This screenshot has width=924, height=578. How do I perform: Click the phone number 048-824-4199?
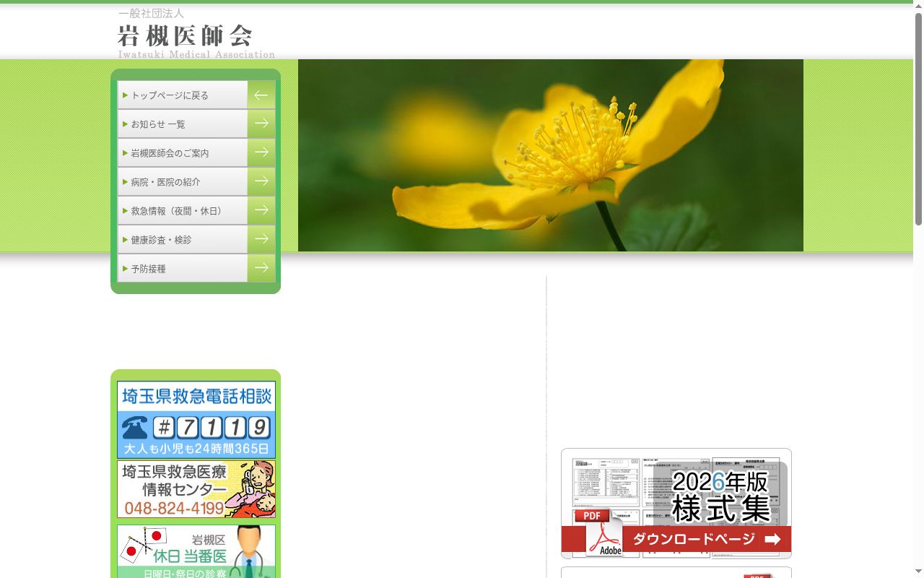[174, 509]
